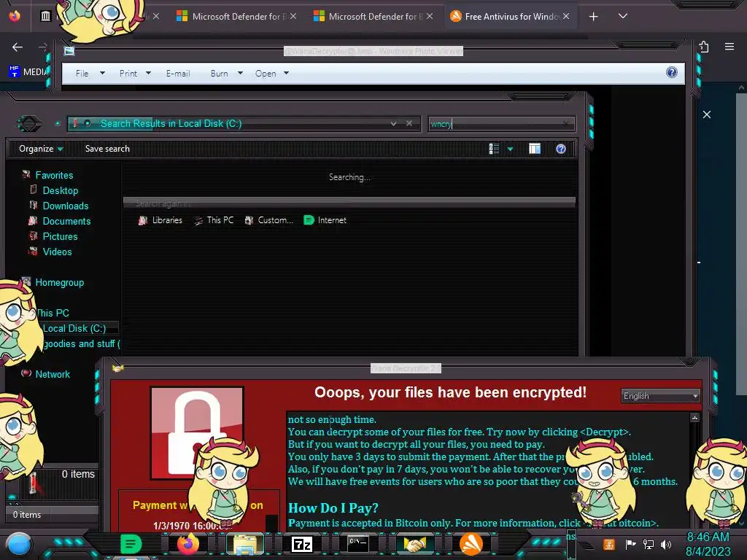747x560 pixels.
Task: Open Action Center flag tray icon
Action: click(x=630, y=544)
